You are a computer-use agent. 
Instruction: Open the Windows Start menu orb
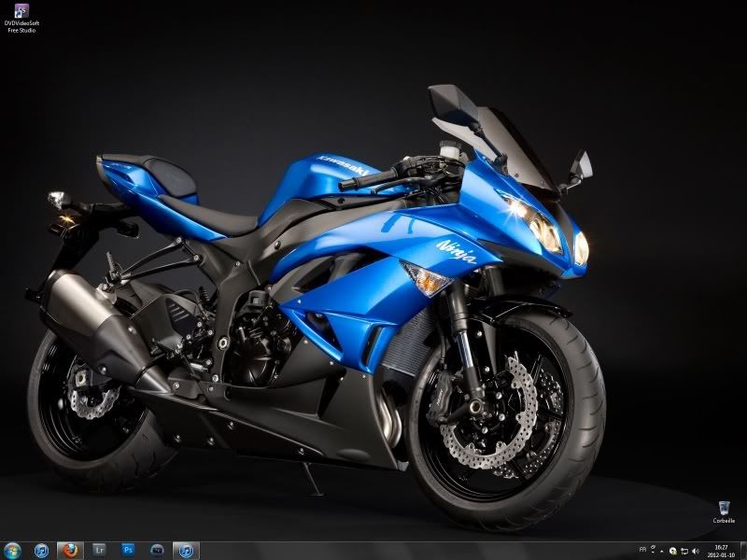[12, 551]
